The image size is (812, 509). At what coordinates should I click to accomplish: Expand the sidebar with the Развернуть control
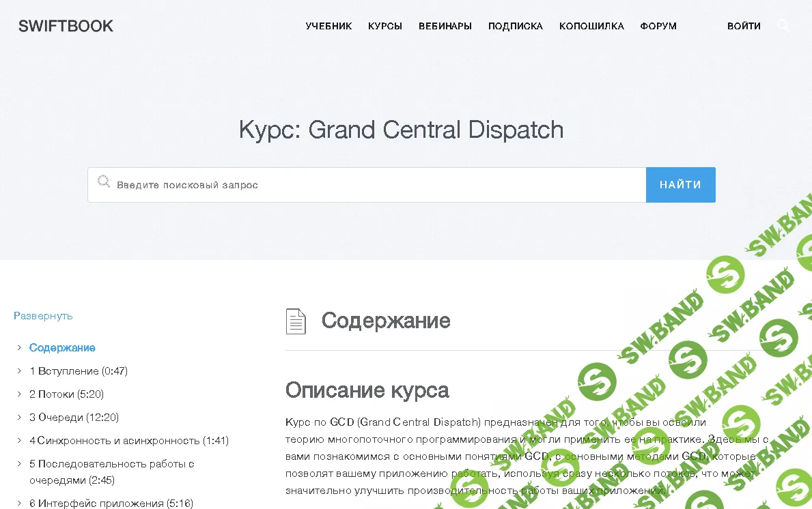tap(42, 316)
